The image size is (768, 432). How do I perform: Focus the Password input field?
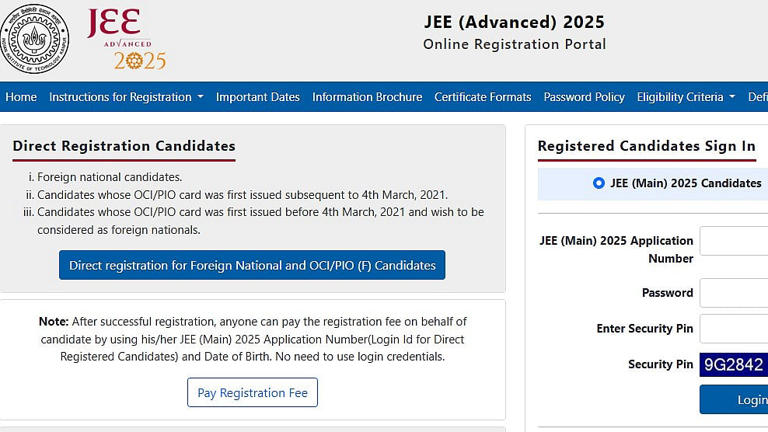(734, 293)
